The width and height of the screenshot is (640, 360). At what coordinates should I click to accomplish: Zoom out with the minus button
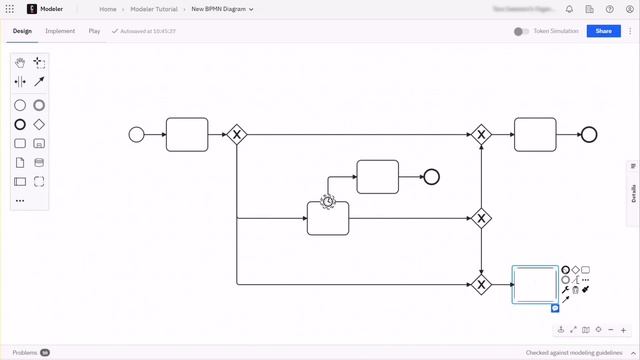tap(611, 330)
